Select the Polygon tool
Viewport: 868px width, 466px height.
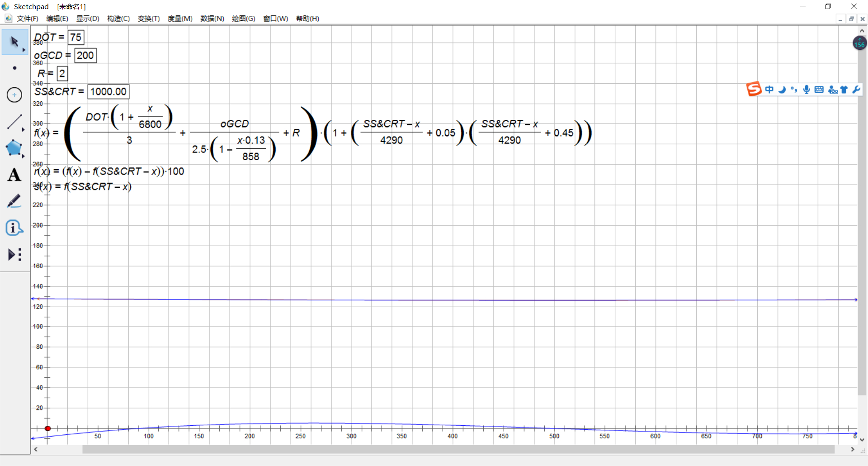pyautogui.click(x=14, y=148)
